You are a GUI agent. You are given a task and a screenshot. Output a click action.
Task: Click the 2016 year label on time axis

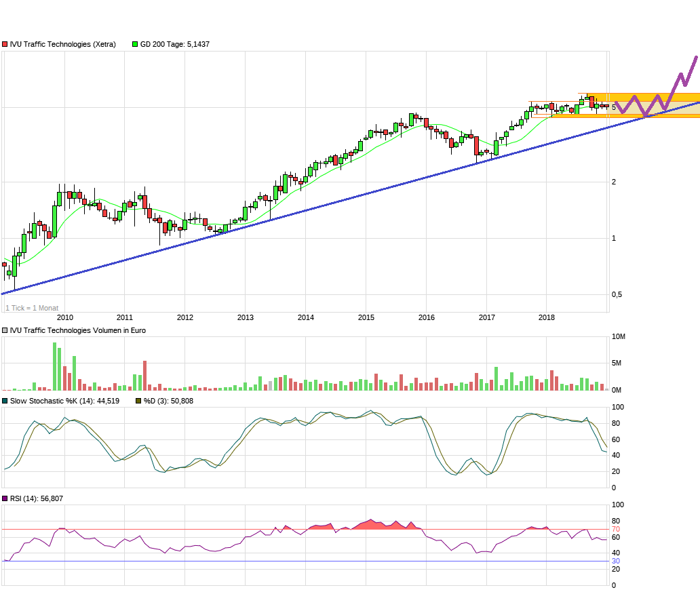(x=427, y=317)
